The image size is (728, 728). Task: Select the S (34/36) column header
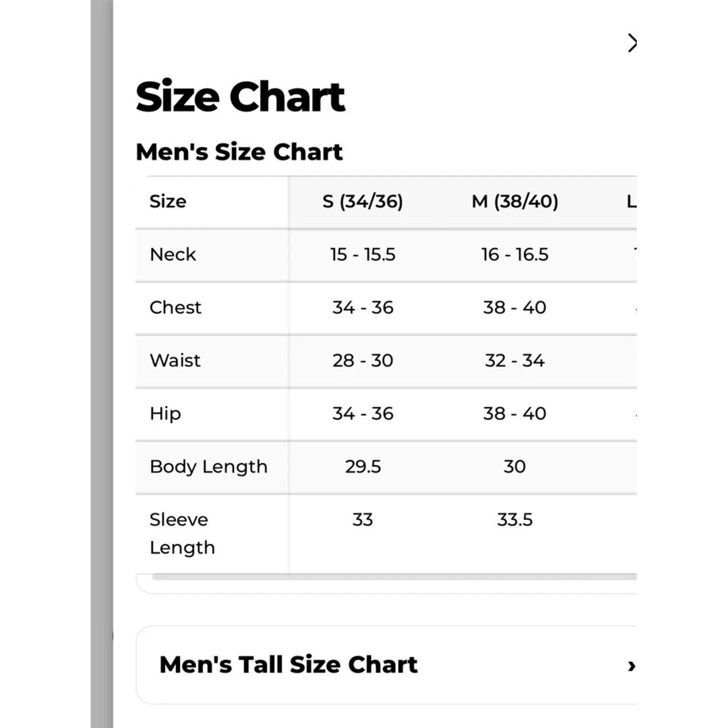pyautogui.click(x=363, y=202)
